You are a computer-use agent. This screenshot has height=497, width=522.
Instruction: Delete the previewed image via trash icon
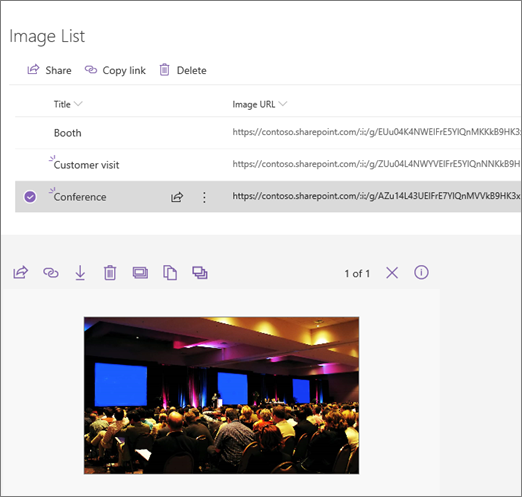point(110,273)
